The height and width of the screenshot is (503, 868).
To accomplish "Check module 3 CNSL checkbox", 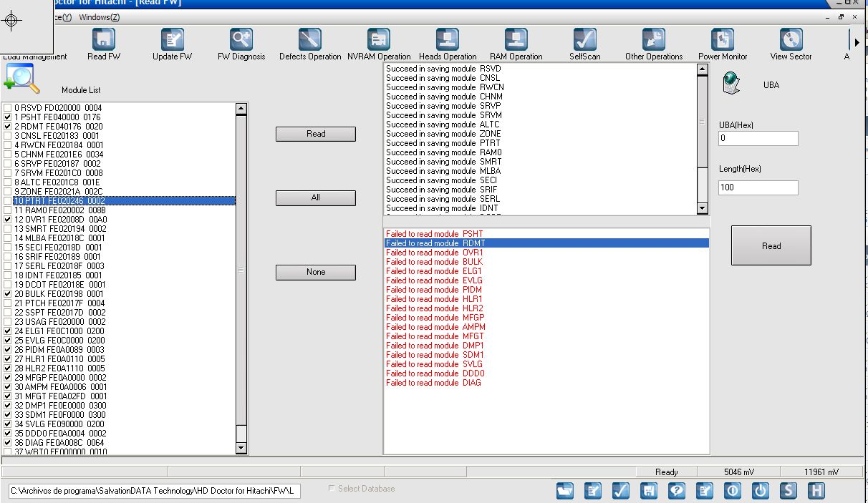I will point(8,135).
